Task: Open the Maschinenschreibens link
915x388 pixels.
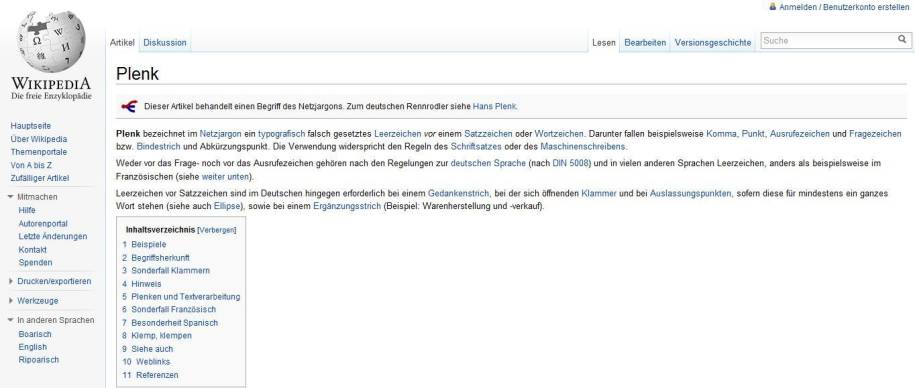Action: (583, 146)
